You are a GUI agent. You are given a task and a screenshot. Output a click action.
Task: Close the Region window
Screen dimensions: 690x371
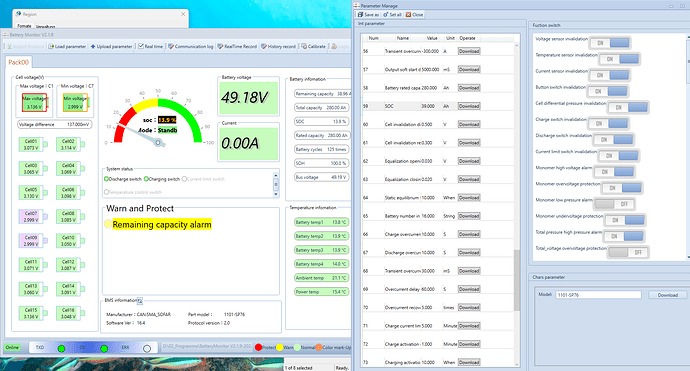click(x=183, y=14)
